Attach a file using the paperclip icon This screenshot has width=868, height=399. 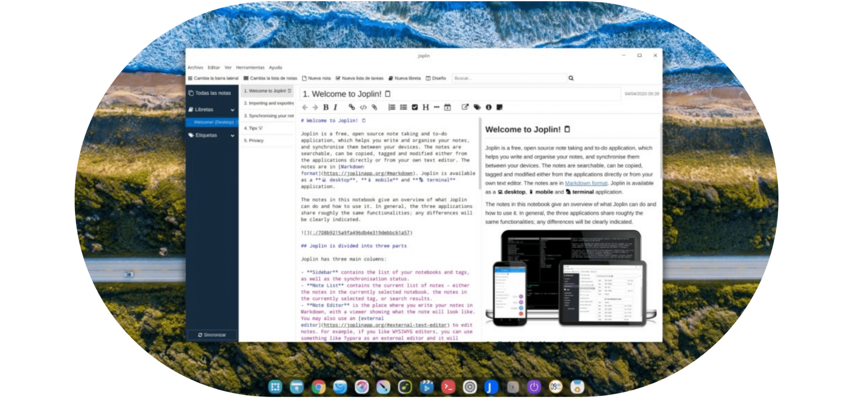pos(374,107)
